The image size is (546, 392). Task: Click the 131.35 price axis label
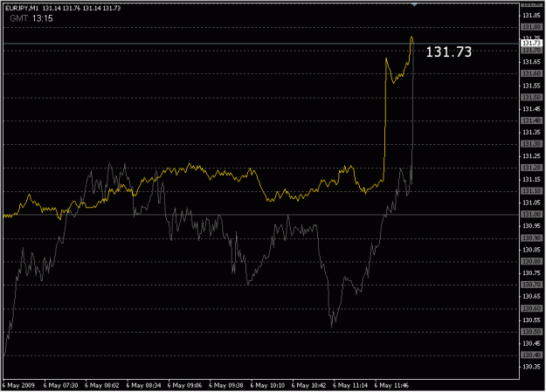tap(532, 133)
